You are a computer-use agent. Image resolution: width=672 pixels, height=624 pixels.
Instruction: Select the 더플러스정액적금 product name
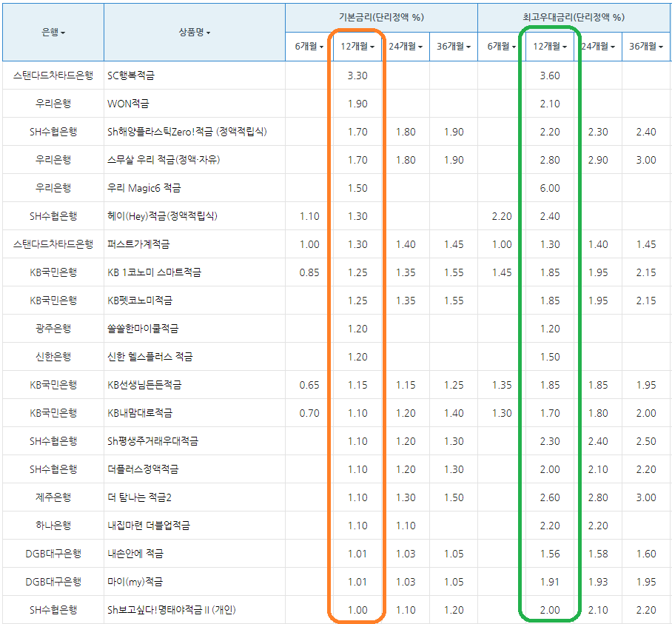coord(143,469)
